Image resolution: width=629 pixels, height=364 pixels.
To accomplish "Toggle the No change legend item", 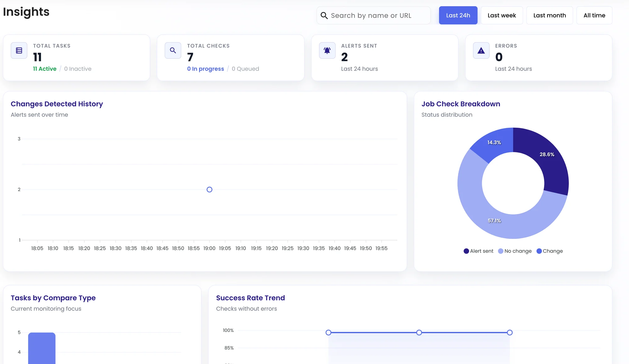I will (515, 251).
